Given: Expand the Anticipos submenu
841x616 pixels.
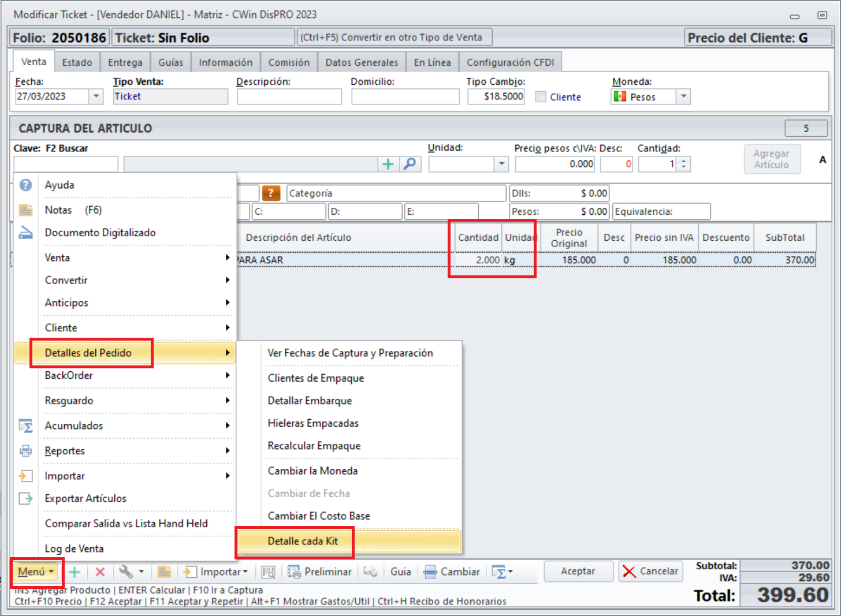Looking at the screenshot, I should click(x=124, y=303).
